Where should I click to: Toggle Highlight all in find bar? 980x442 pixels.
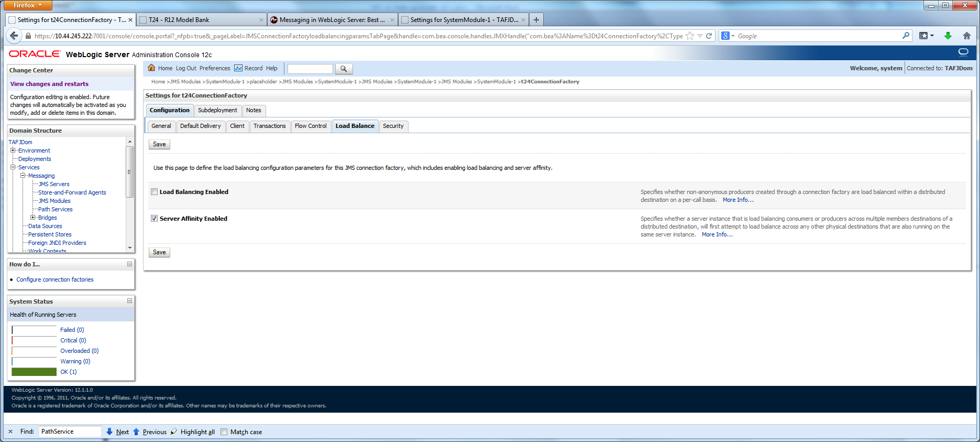point(193,432)
